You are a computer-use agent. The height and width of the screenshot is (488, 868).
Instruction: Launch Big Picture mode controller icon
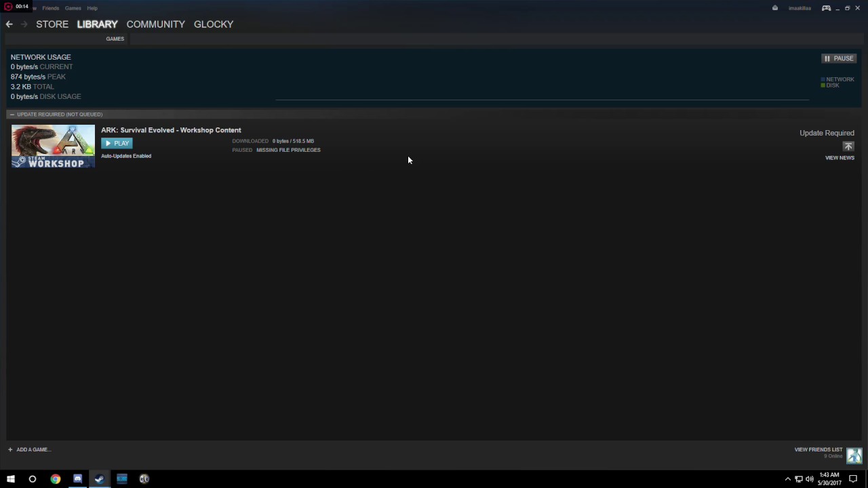click(x=826, y=8)
